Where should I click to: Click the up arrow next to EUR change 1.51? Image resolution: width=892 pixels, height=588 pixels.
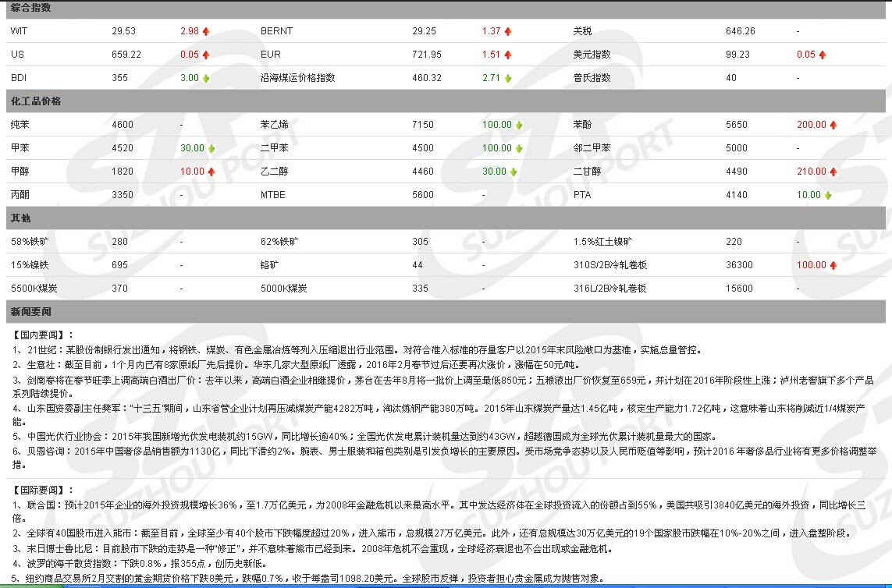508,55
